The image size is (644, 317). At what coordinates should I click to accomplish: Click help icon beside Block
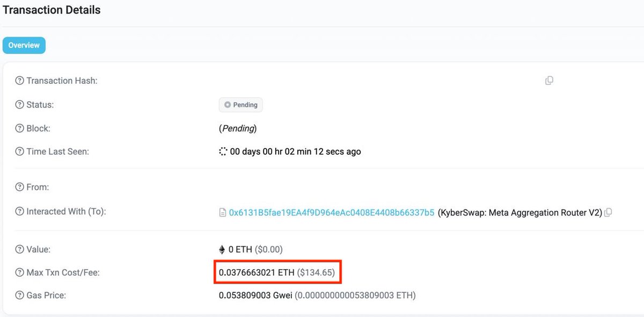tap(19, 129)
